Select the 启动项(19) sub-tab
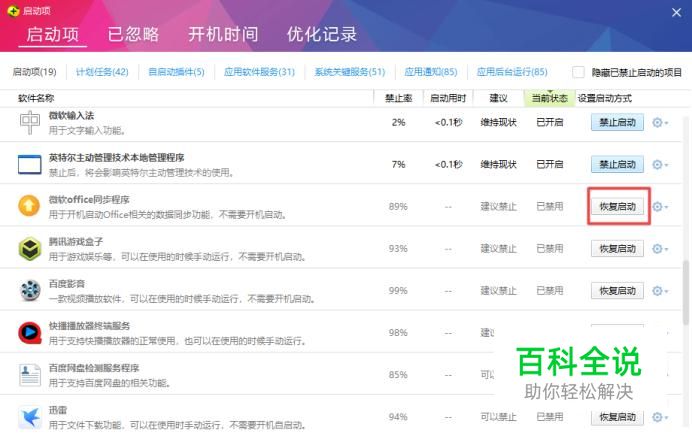Screen dimensions: 692x436 click(34, 72)
